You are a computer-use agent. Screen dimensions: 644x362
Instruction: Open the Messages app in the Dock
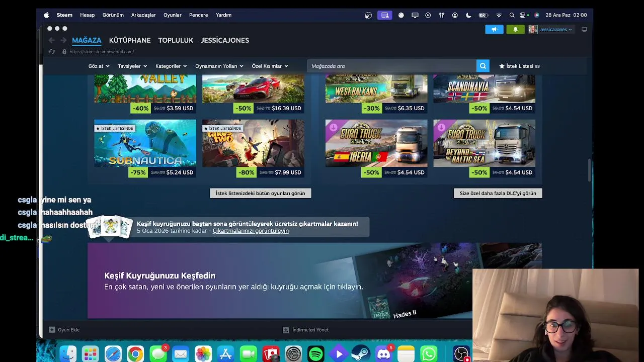[x=158, y=354]
